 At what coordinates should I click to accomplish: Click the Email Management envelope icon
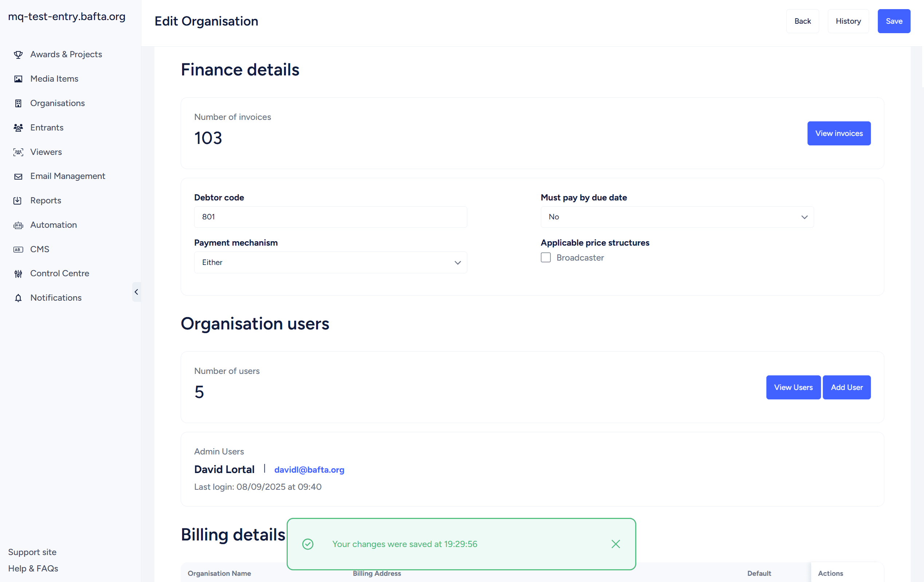[x=18, y=176]
